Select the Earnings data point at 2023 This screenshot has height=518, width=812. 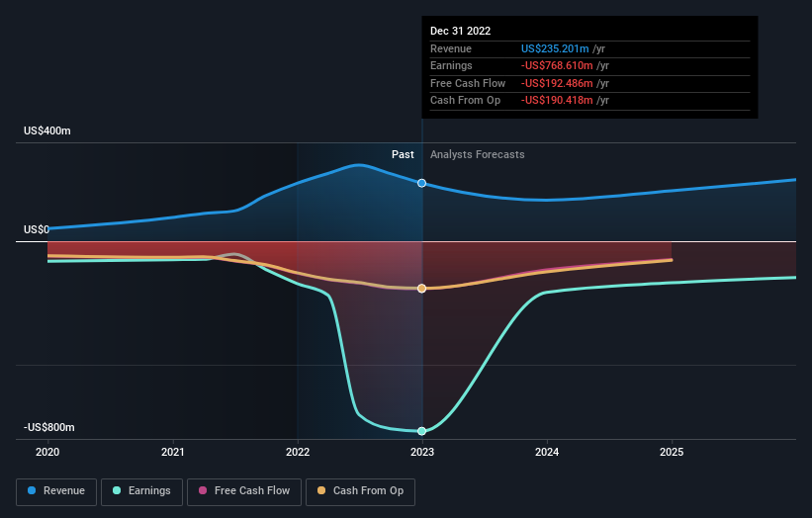(x=422, y=431)
